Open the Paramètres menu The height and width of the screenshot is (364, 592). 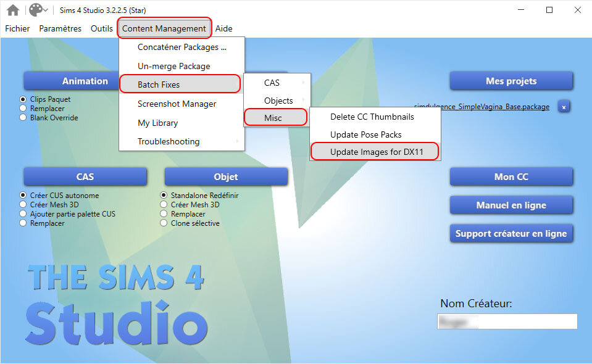pyautogui.click(x=60, y=28)
